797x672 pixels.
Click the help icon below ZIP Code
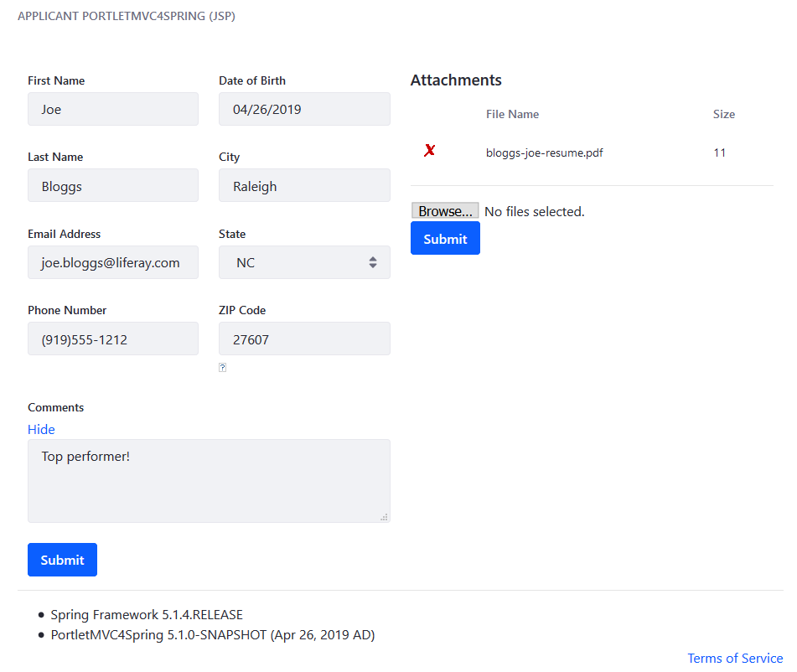[x=222, y=368]
